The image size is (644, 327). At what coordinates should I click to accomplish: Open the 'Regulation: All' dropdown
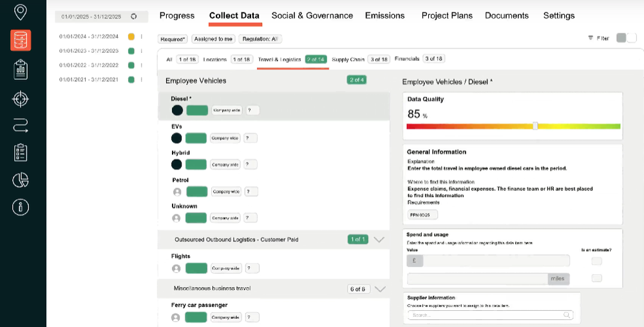(x=260, y=39)
